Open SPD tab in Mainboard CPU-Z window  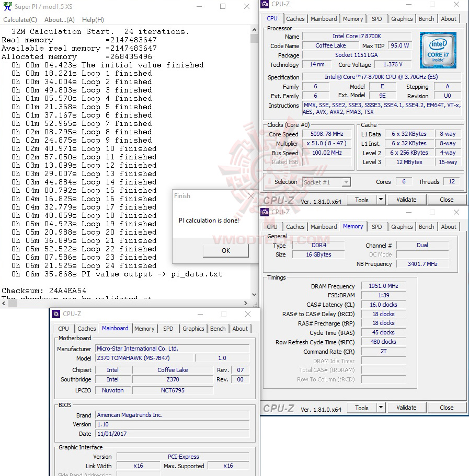point(168,329)
